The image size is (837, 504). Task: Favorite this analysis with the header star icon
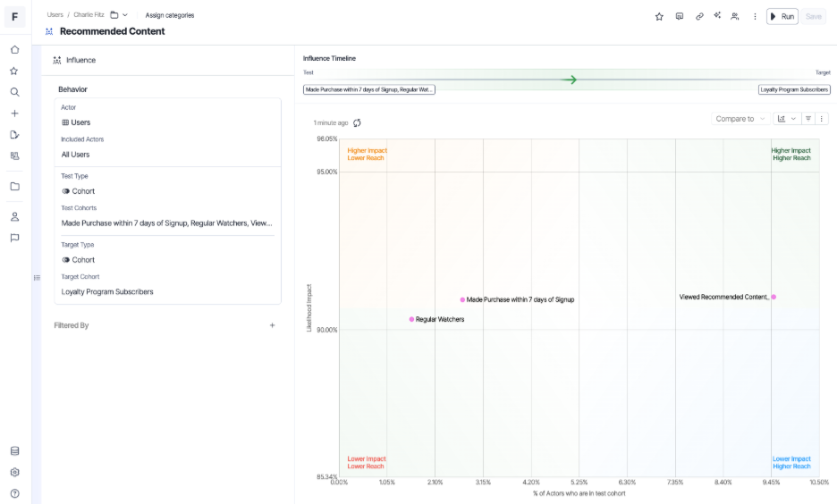(x=659, y=16)
